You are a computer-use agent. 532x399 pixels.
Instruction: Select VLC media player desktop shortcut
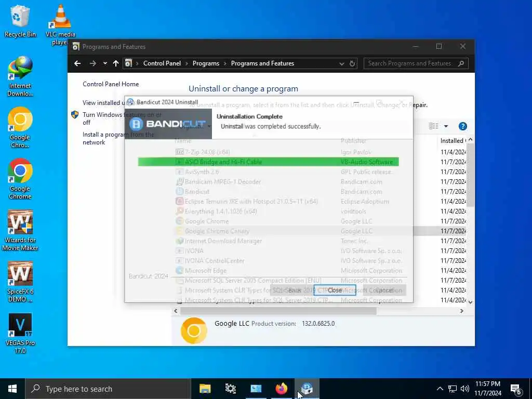(60, 25)
